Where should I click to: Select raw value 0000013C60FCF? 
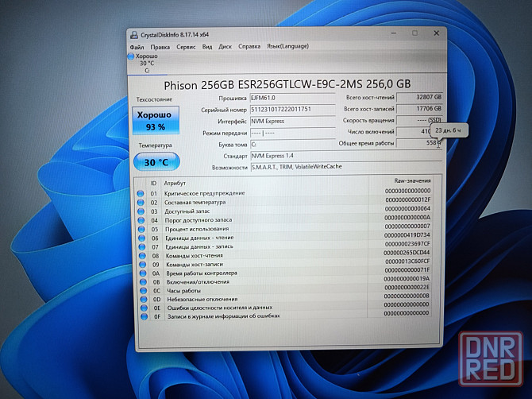(407, 261)
